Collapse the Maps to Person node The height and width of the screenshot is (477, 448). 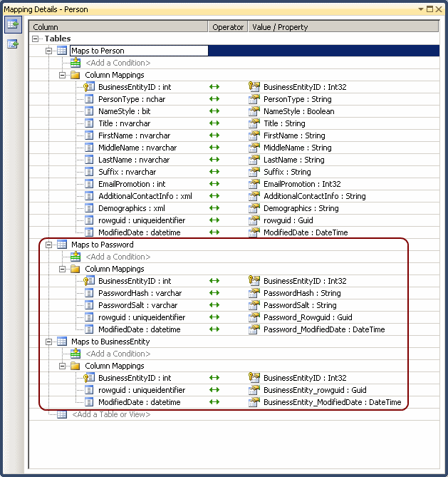(x=49, y=51)
